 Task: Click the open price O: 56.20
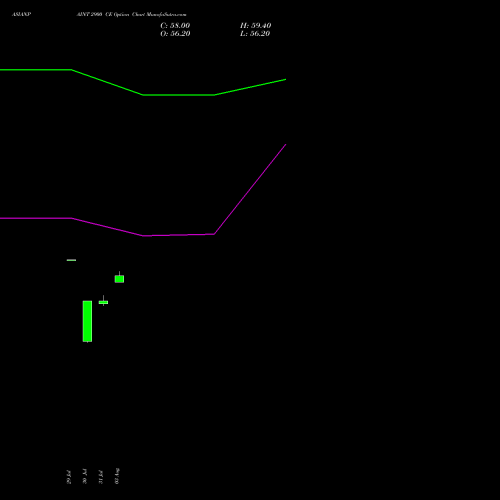click(x=175, y=34)
